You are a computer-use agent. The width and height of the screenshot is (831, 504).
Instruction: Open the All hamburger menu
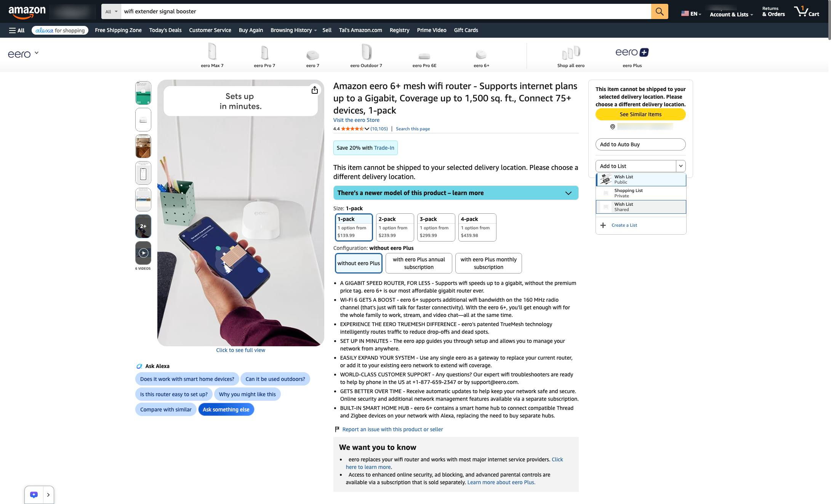17,30
